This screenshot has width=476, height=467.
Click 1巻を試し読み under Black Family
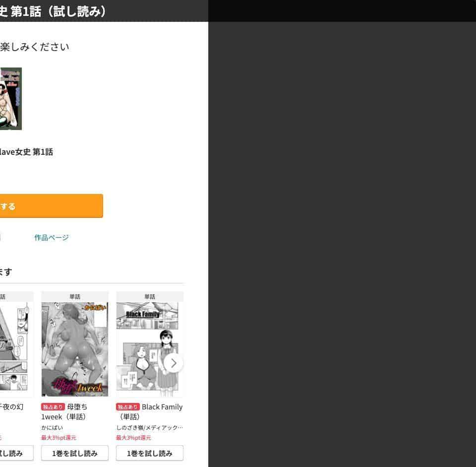(x=150, y=453)
